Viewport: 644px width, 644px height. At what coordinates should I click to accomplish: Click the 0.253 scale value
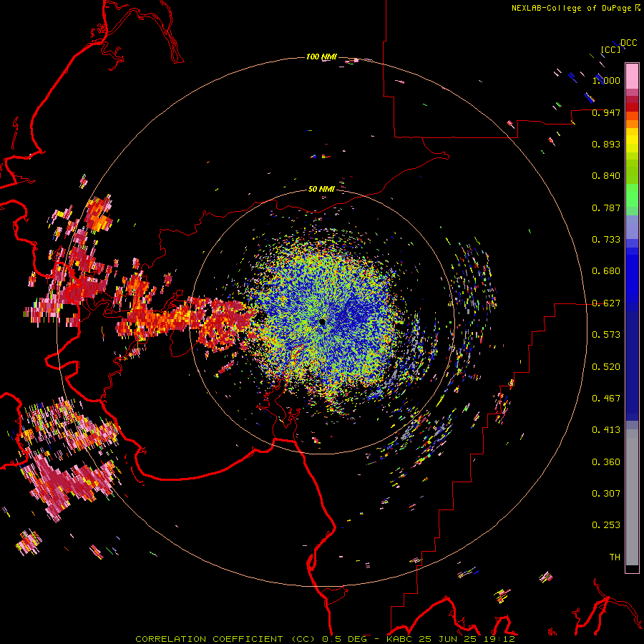click(606, 525)
